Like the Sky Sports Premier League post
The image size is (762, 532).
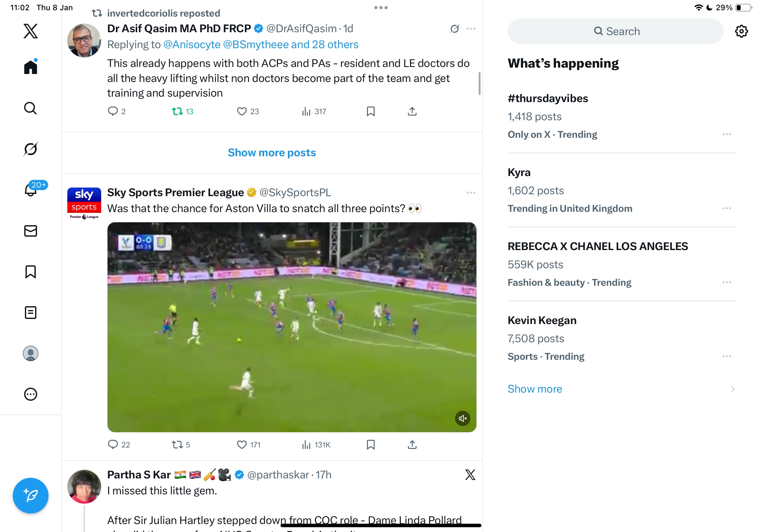(x=248, y=444)
